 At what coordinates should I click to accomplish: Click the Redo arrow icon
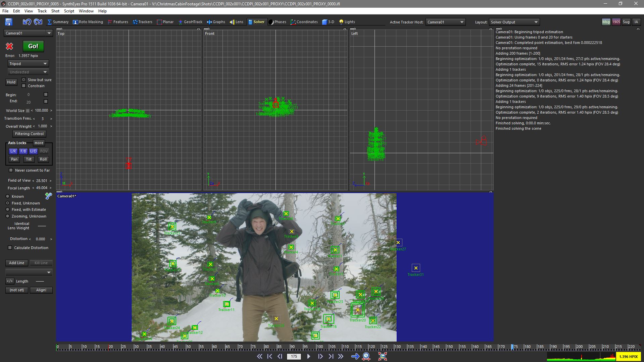coord(38,22)
